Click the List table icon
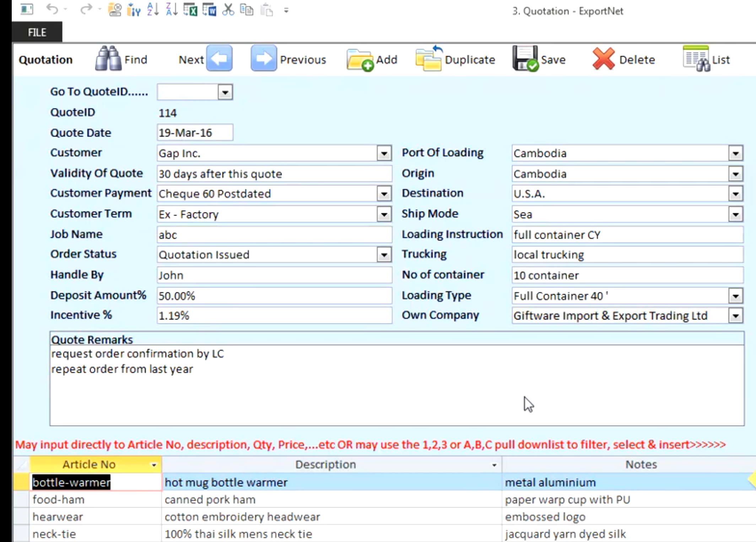 tap(696, 59)
